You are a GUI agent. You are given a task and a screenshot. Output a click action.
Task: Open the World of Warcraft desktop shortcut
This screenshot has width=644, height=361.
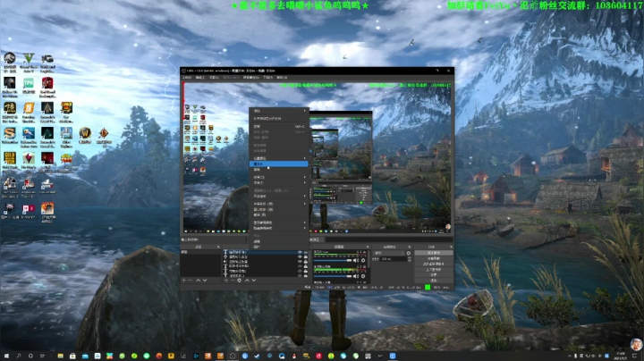coord(85,136)
